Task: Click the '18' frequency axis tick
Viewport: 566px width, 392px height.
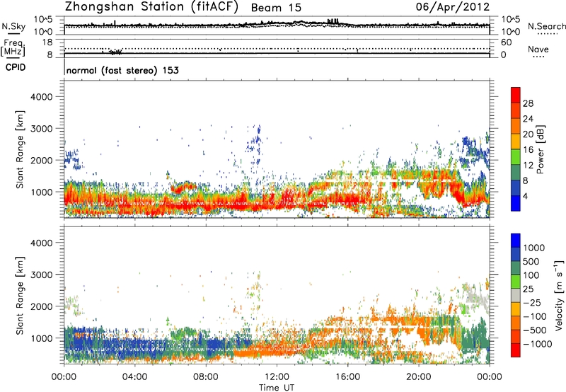Action: point(47,42)
